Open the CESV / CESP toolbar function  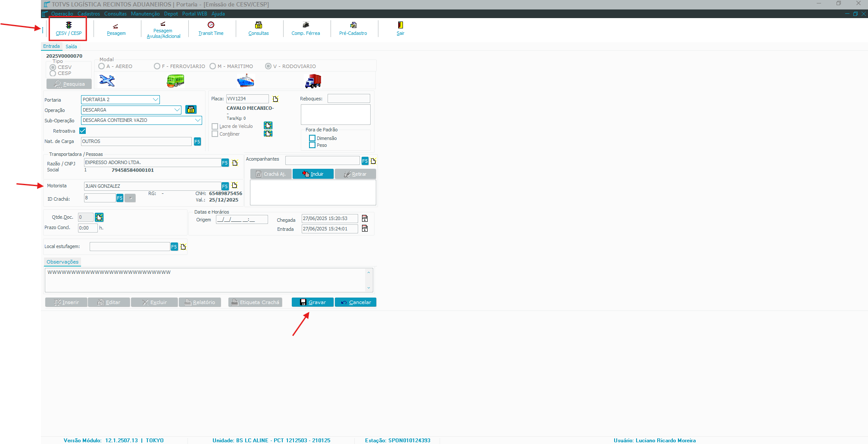tap(69, 29)
